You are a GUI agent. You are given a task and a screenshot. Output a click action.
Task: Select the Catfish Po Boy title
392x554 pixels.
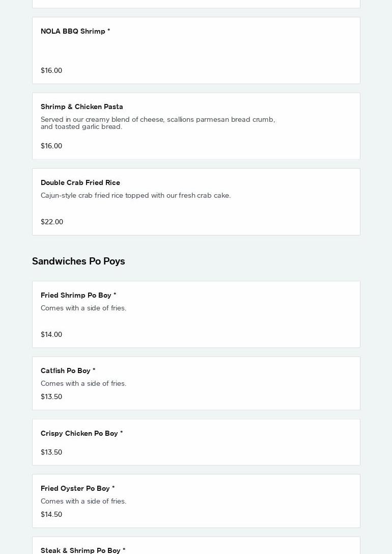coord(68,371)
